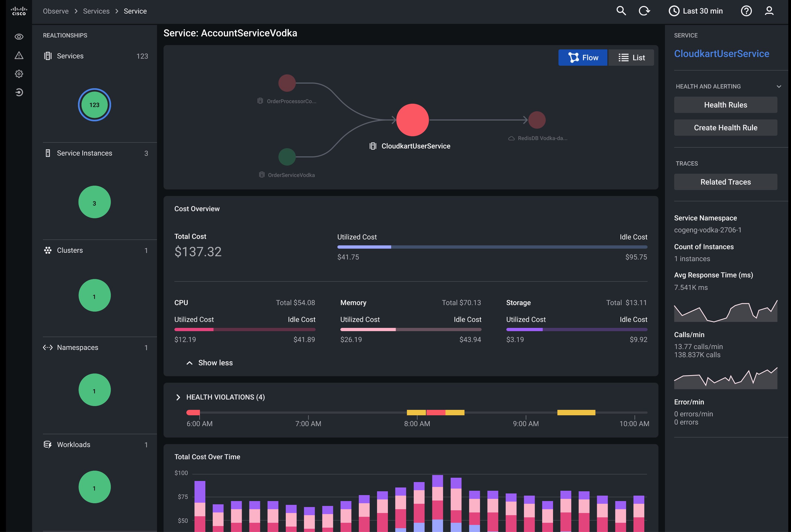This screenshot has width=791, height=532.
Task: Click the 8:00 AM timeline label
Action: [417, 424]
